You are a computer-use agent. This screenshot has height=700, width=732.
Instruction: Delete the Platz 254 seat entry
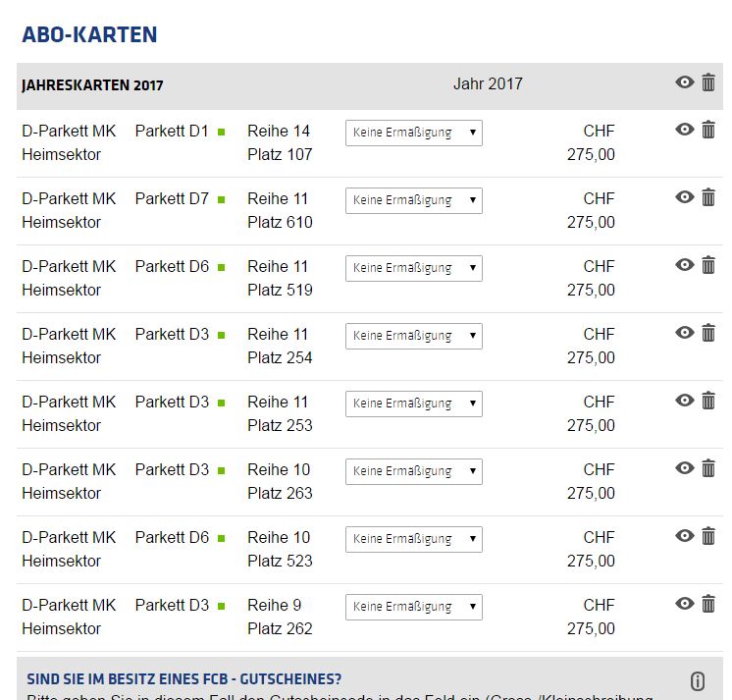708,333
